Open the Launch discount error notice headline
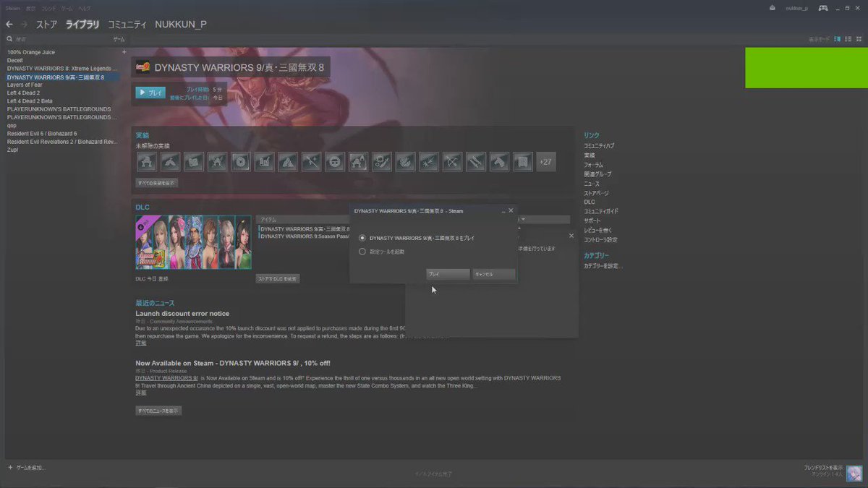This screenshot has height=488, width=868. pyautogui.click(x=182, y=314)
